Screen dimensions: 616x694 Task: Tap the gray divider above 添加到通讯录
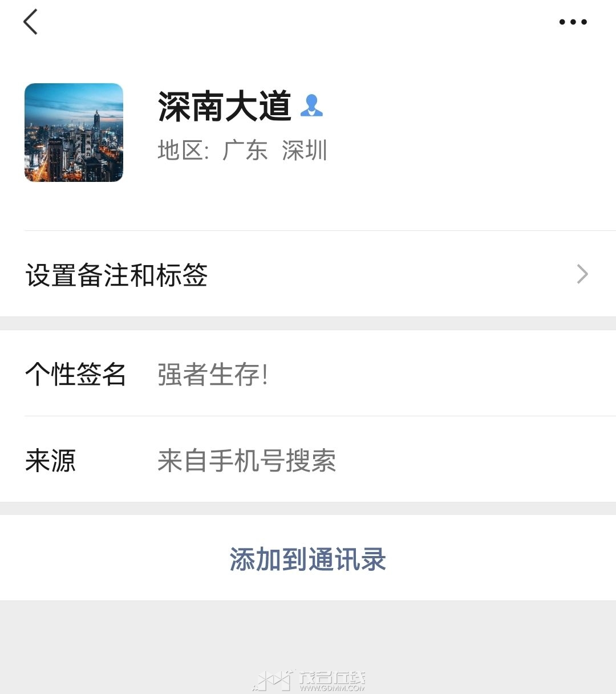point(308,509)
